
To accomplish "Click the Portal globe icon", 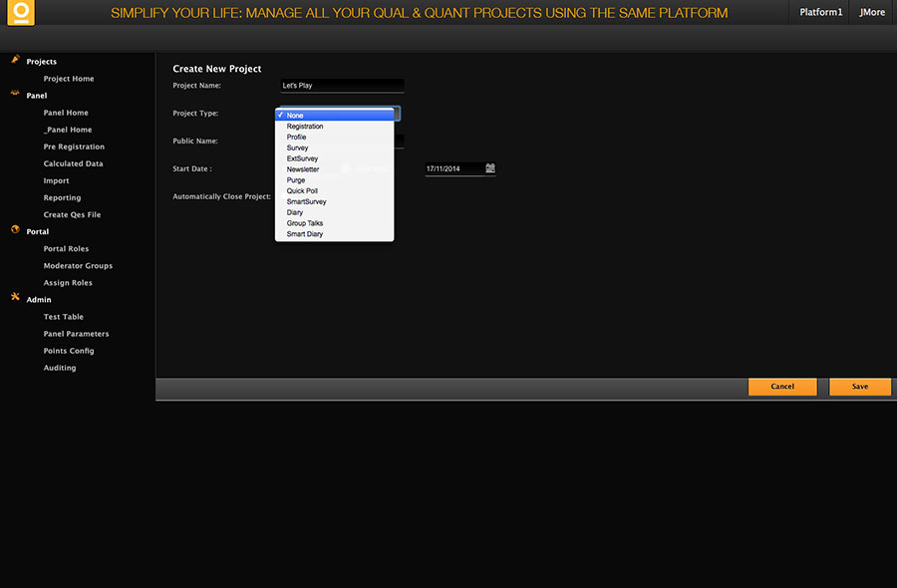I will pyautogui.click(x=15, y=230).
